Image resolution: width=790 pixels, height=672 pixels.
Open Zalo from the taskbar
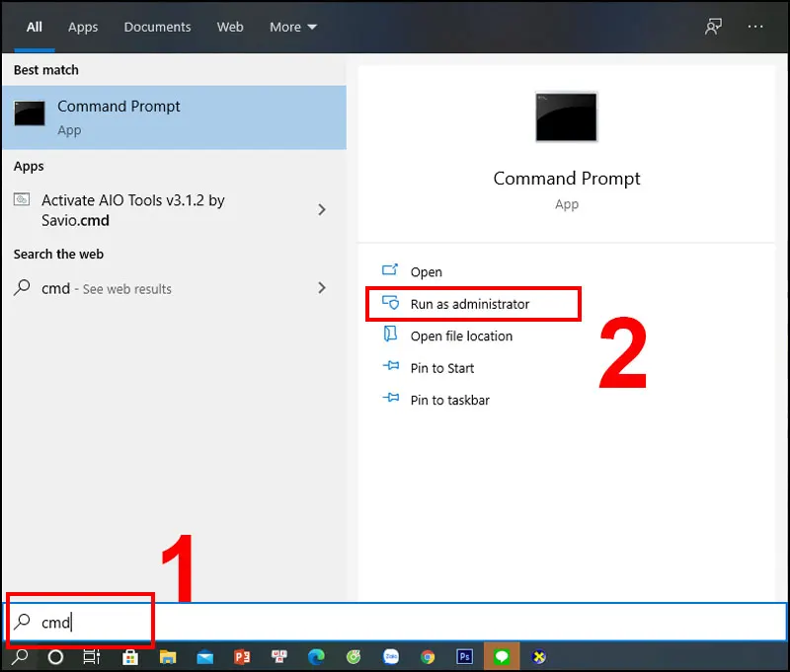(390, 656)
